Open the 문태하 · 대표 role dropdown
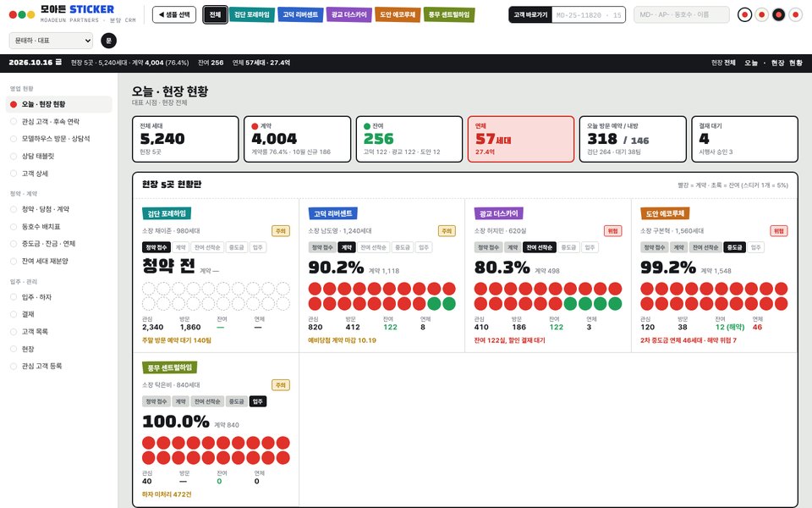This screenshot has height=508, width=812. (x=51, y=41)
